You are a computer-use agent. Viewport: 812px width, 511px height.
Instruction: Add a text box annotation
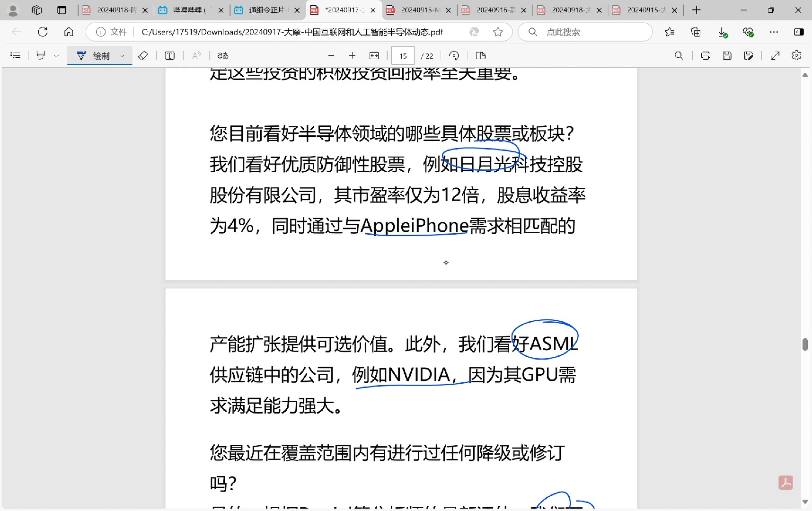[169, 56]
